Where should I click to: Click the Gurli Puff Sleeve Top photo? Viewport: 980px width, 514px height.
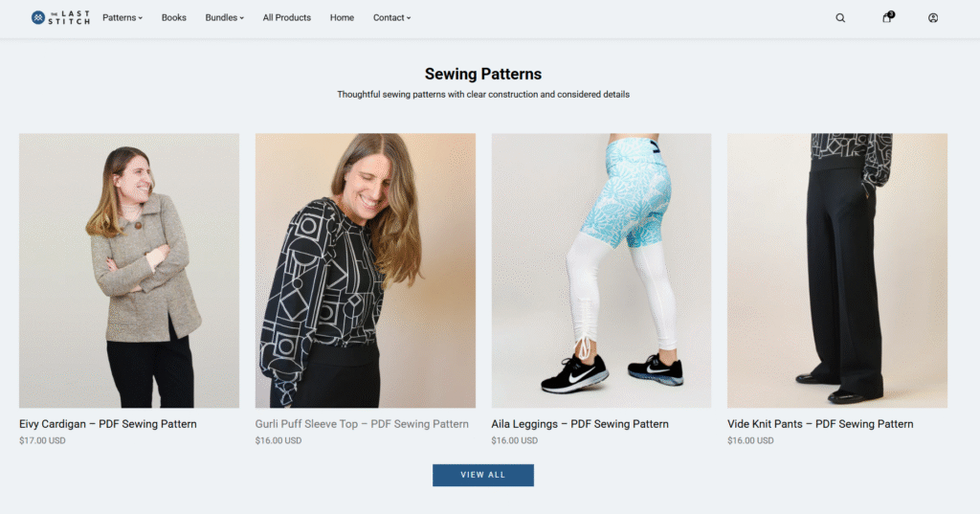click(x=366, y=271)
